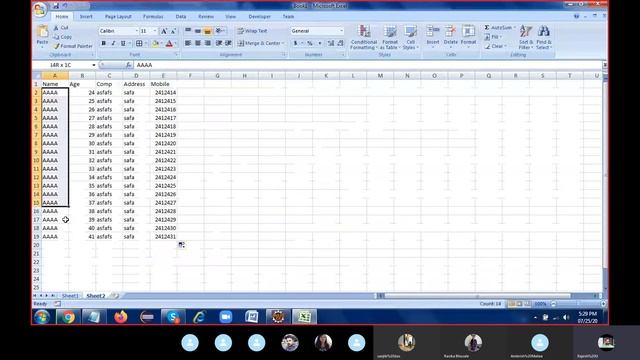Toggle Bottom Align vertical alignment
The height and width of the screenshot is (360, 640).
pos(207,31)
